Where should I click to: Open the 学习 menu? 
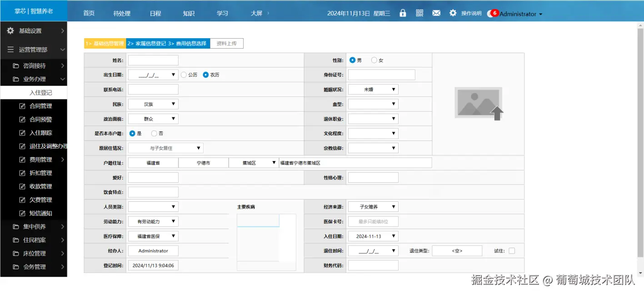click(x=222, y=13)
